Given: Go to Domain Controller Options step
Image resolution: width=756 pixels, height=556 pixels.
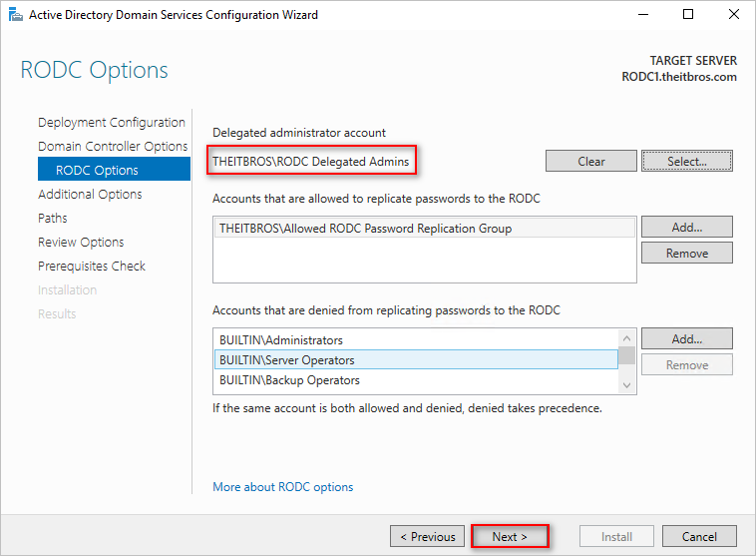Looking at the screenshot, I should [113, 147].
